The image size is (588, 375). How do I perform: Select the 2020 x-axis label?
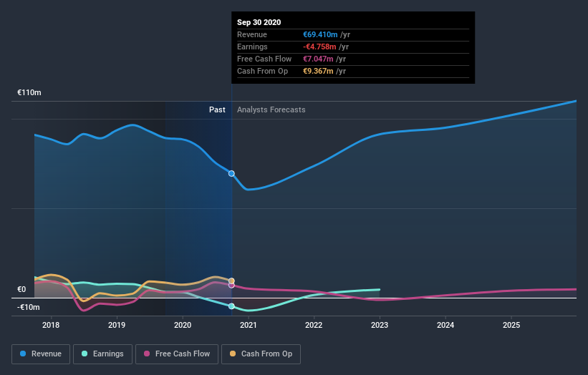[x=183, y=325]
